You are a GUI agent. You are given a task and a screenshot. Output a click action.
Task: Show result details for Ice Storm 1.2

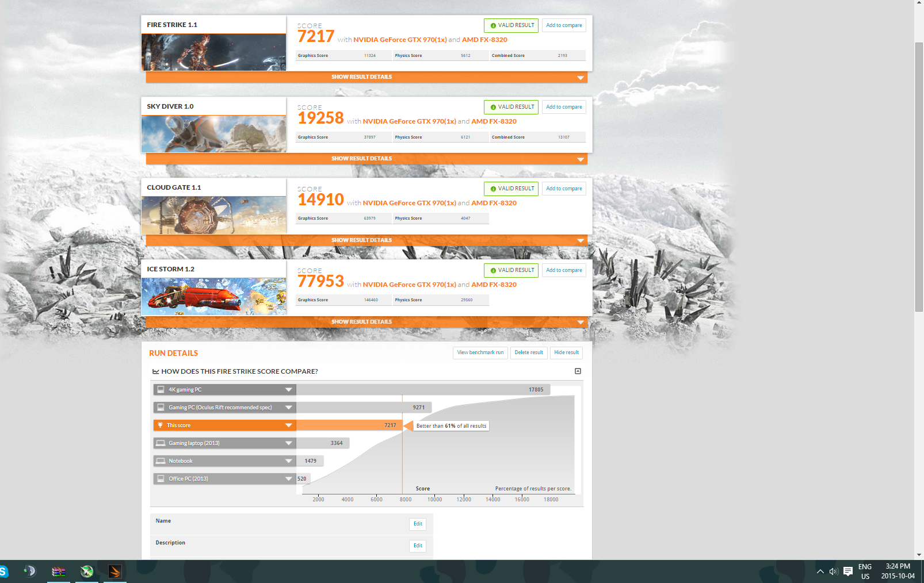(366, 322)
